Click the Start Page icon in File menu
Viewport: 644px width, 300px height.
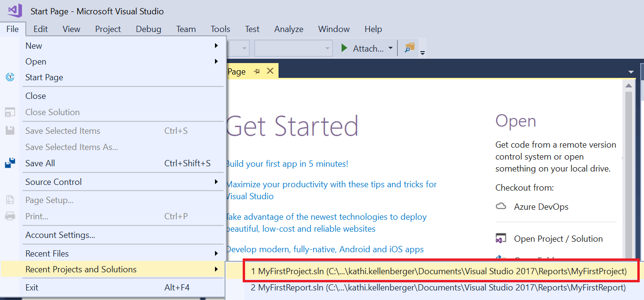coord(10,77)
